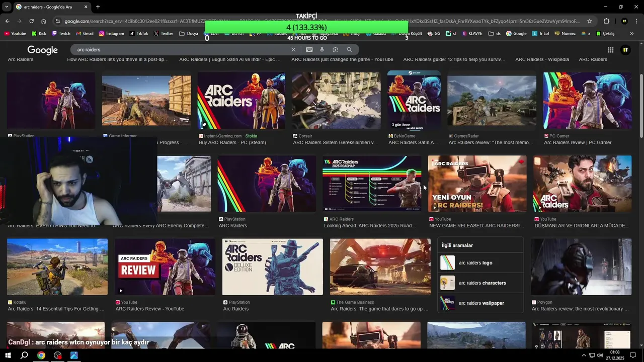Show hidden system tray icons chevron
This screenshot has width=644, height=362.
584,355
